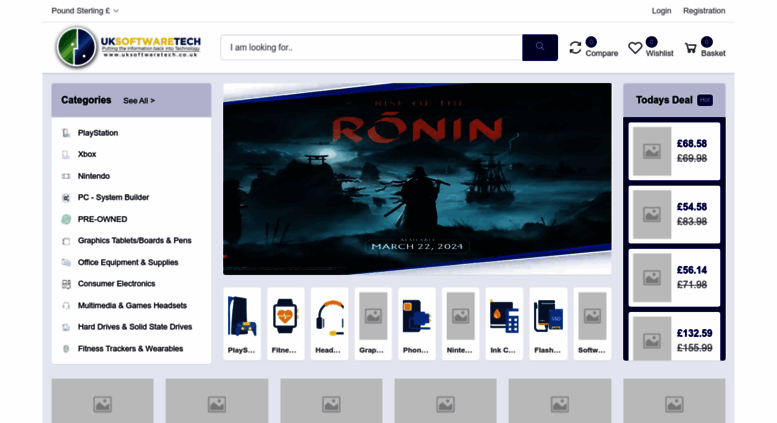The width and height of the screenshot is (777, 423).
Task: Open Graphics Tablets/Boards & Pens category
Action: click(x=134, y=240)
